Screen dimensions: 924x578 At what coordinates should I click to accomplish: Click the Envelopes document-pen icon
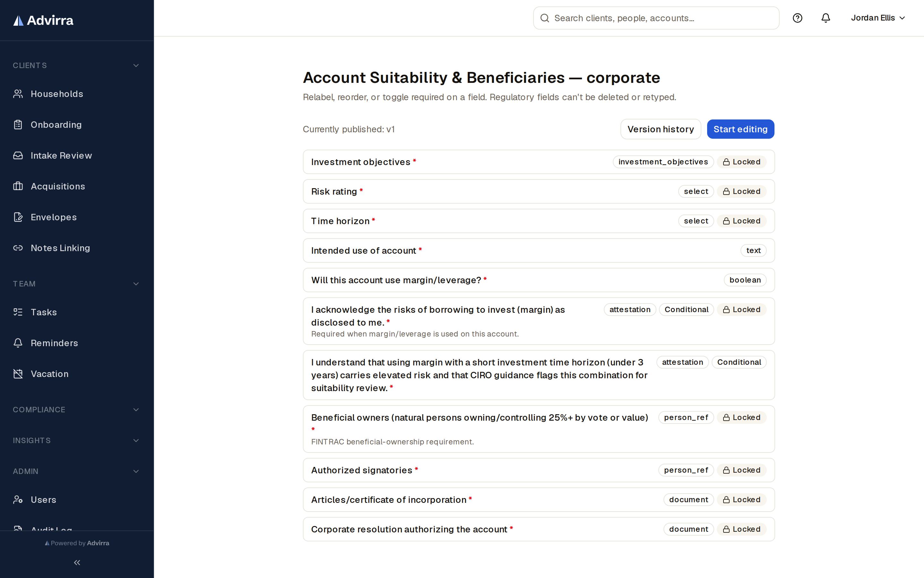pyautogui.click(x=18, y=217)
